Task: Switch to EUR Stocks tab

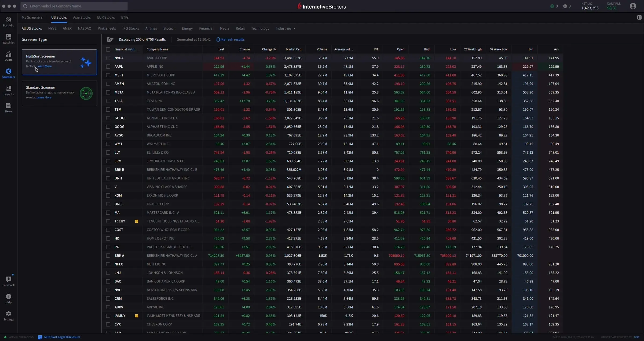Action: pos(106,17)
